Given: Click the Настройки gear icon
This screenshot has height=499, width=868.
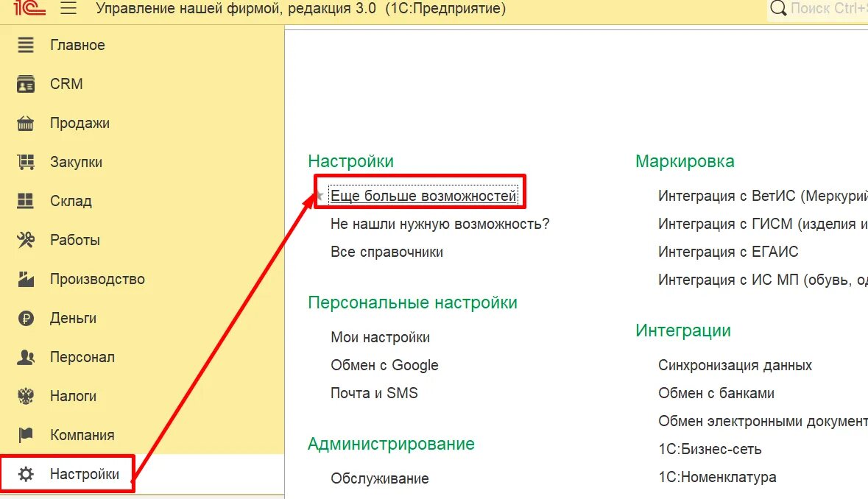Looking at the screenshot, I should coord(26,474).
